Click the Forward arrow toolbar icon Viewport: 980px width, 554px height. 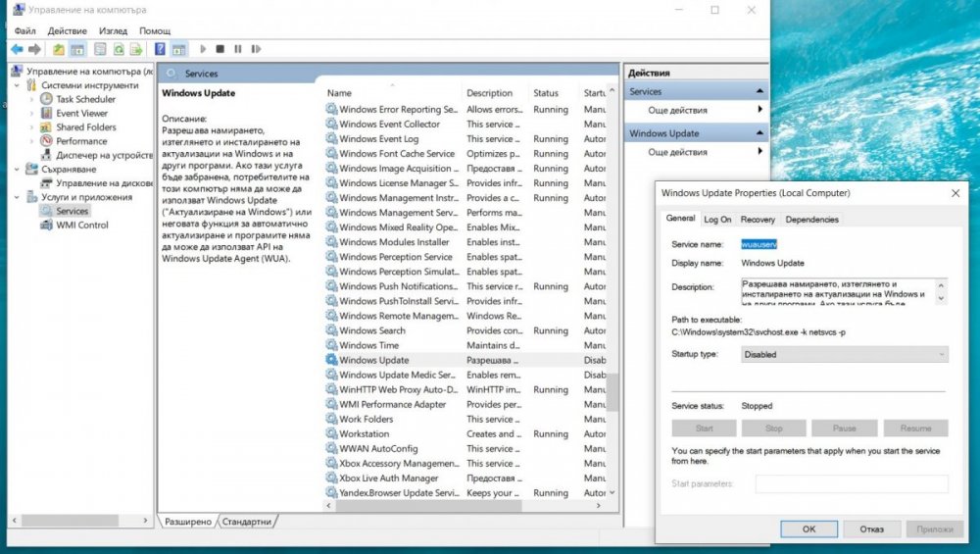click(x=35, y=49)
